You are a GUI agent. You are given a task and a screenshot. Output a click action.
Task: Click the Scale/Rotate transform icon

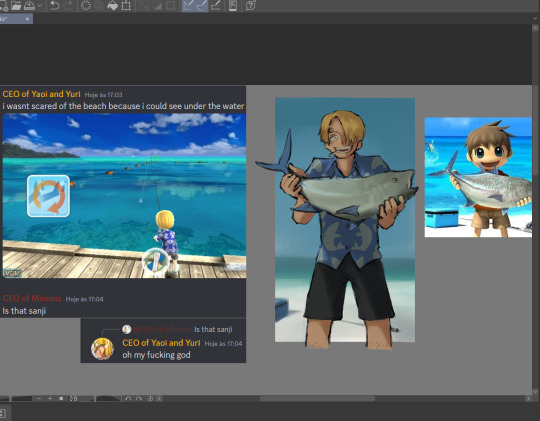click(126, 6)
